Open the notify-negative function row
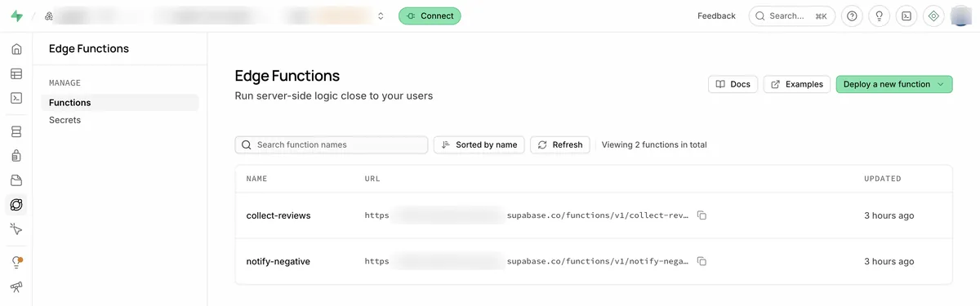Screen dimensions: 980x306 (x=594, y=261)
